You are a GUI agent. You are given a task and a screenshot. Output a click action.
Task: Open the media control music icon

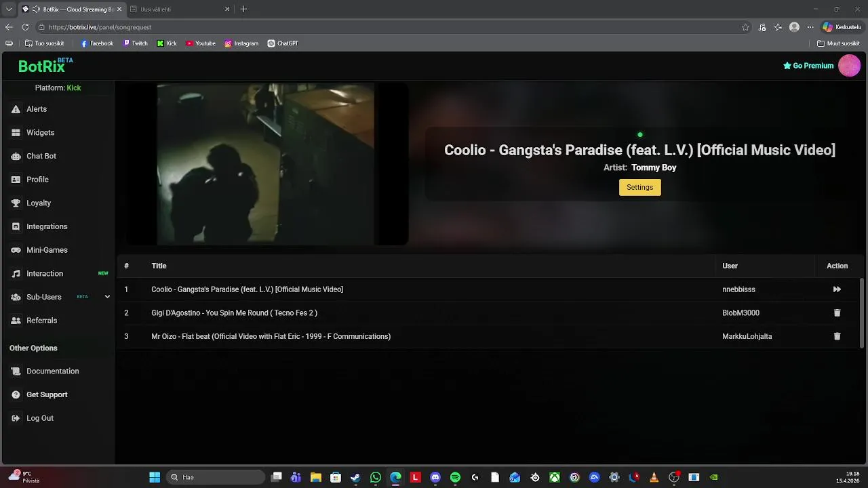tap(762, 27)
